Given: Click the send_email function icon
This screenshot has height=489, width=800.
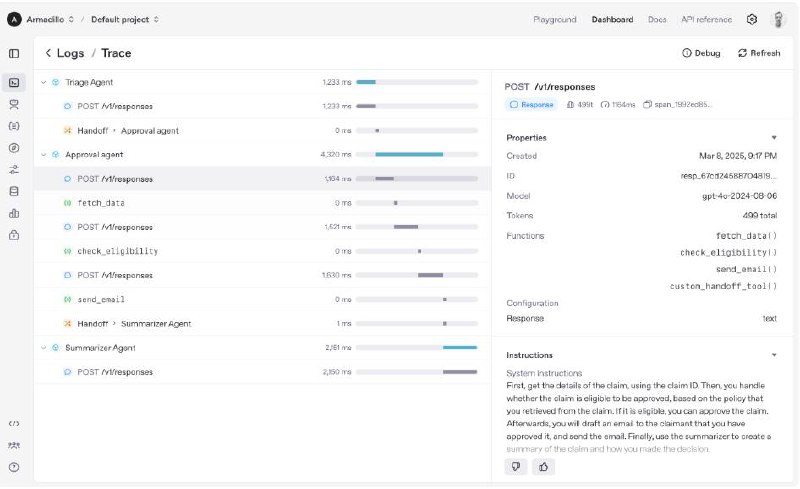Looking at the screenshot, I should click(67, 300).
